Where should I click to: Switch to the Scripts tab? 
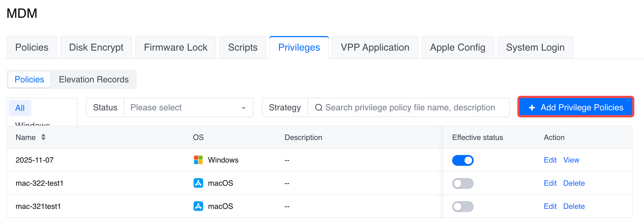243,48
